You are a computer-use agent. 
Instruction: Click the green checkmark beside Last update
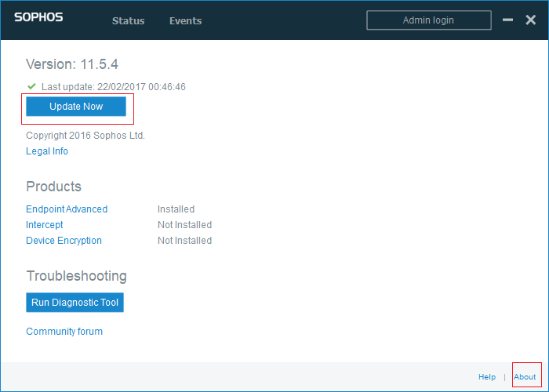(x=31, y=86)
